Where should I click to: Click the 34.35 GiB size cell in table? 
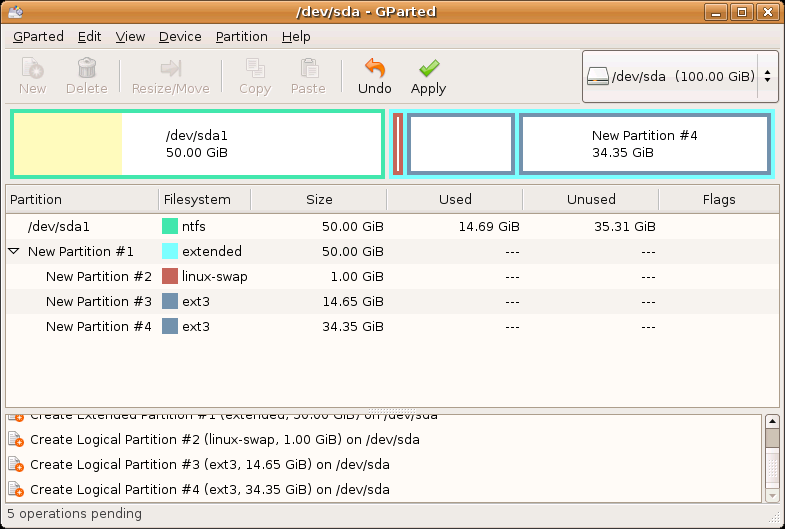click(x=353, y=326)
